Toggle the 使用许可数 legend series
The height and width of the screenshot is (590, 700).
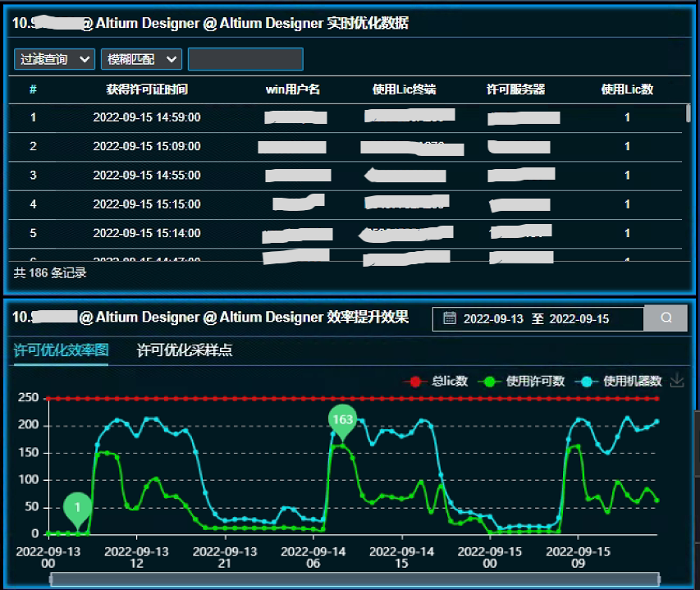point(521,381)
